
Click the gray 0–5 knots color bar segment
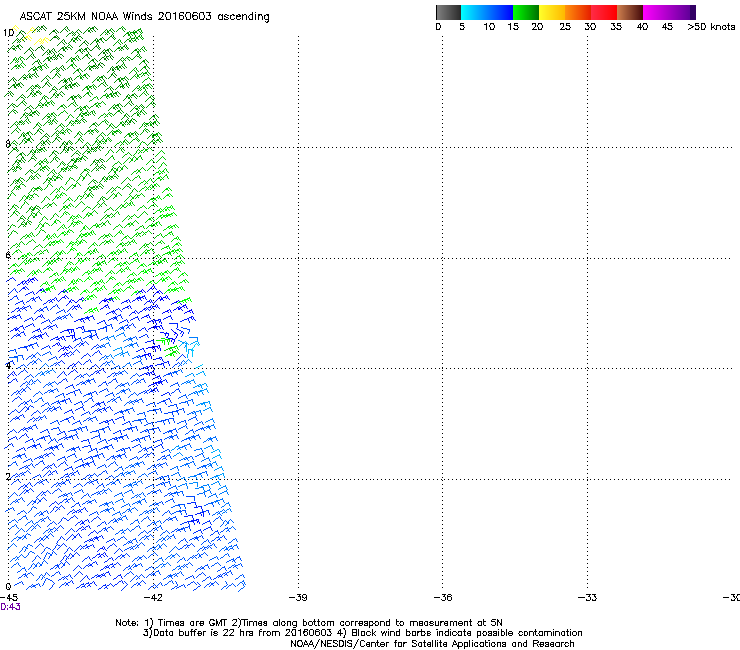click(x=448, y=12)
